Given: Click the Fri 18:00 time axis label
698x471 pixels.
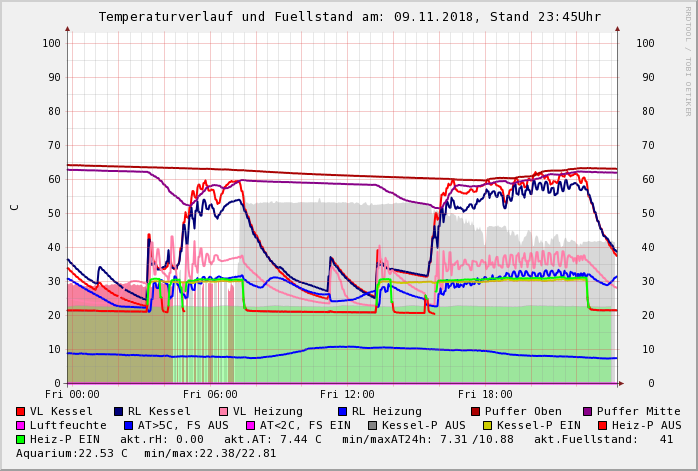Looking at the screenshot, I should pyautogui.click(x=484, y=395).
